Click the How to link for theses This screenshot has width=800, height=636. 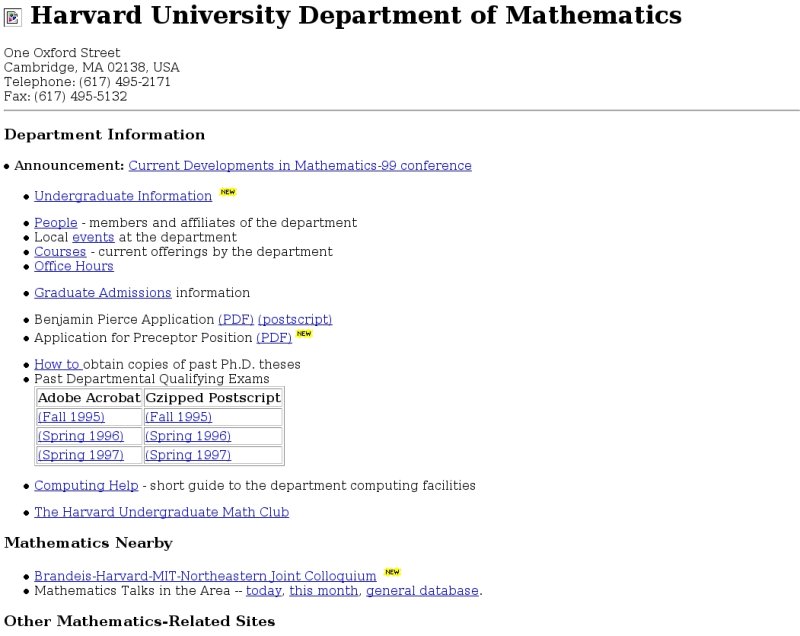pyautogui.click(x=57, y=365)
